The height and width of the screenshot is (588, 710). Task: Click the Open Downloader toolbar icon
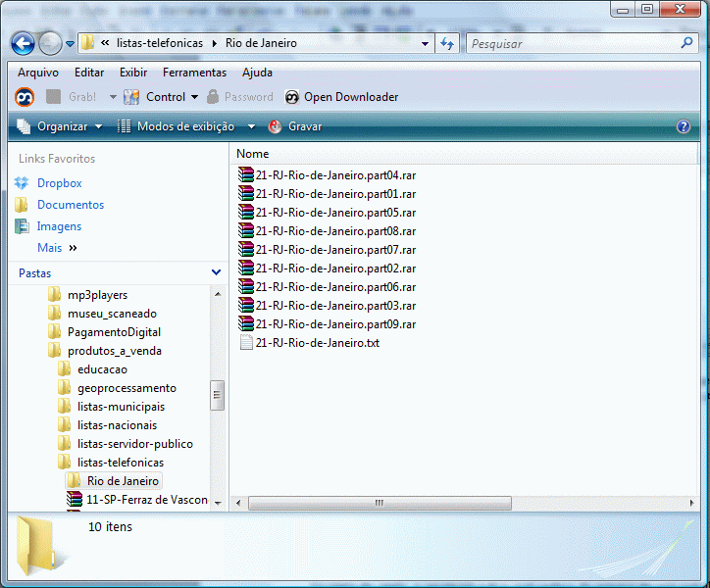[292, 97]
